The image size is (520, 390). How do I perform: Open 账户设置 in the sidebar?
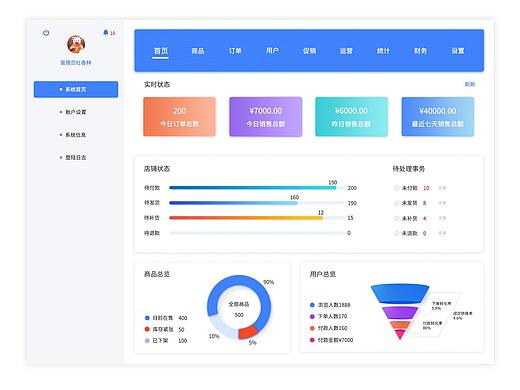coord(76,112)
